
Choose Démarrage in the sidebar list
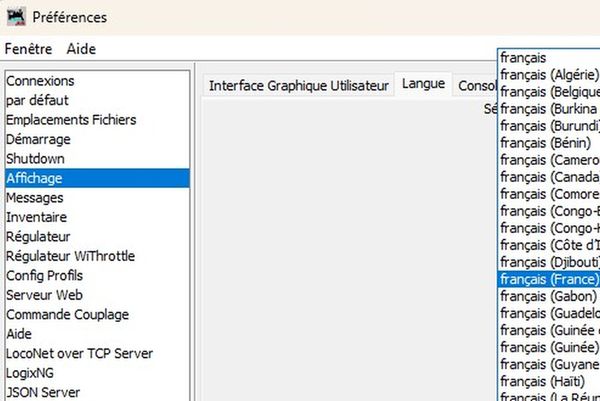38,140
